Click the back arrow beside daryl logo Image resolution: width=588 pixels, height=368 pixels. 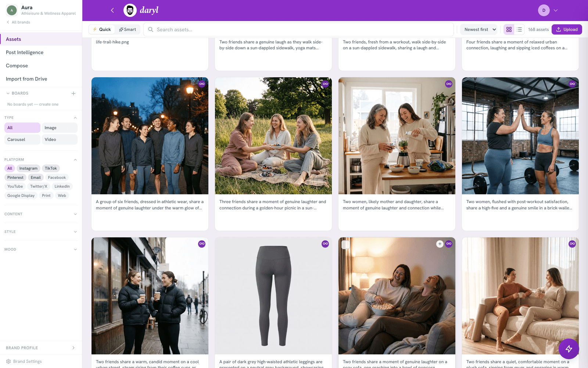(112, 10)
